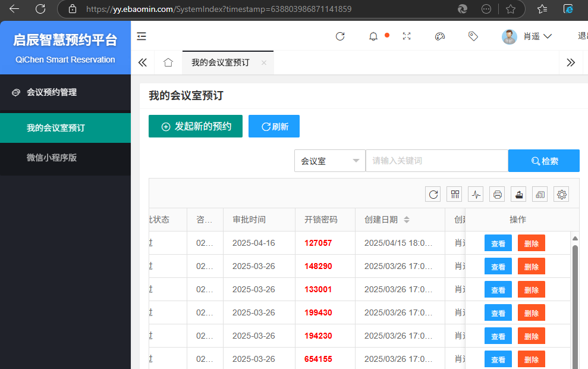
Task: Open table settings gear icon
Action: point(561,194)
